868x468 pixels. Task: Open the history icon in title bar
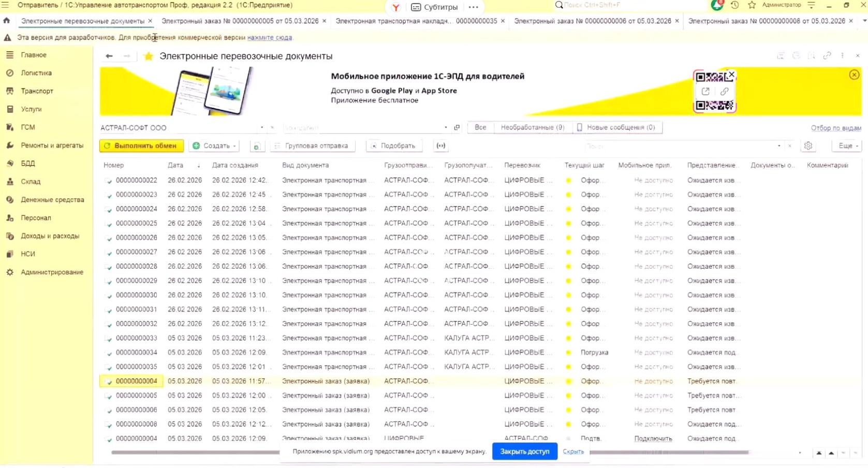click(734, 5)
